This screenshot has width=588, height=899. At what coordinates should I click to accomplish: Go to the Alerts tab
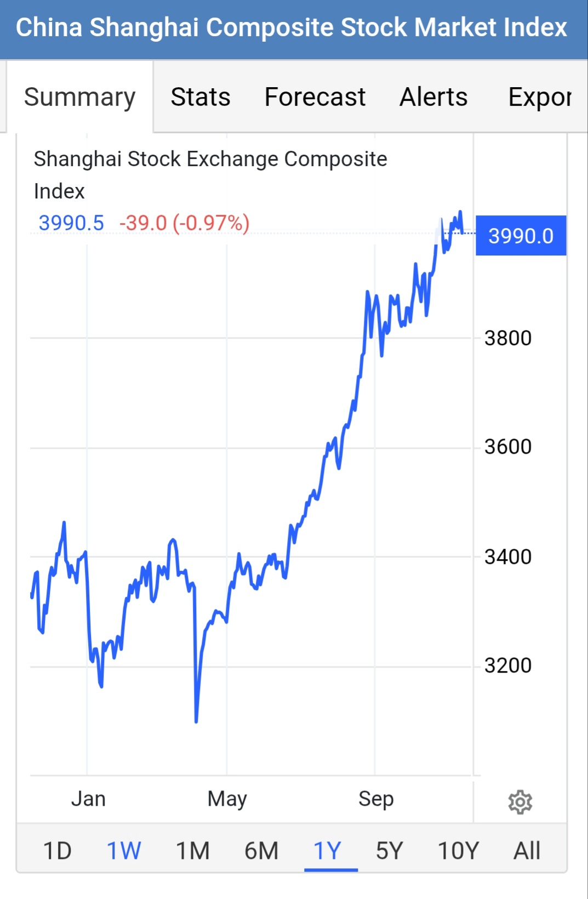point(433,98)
